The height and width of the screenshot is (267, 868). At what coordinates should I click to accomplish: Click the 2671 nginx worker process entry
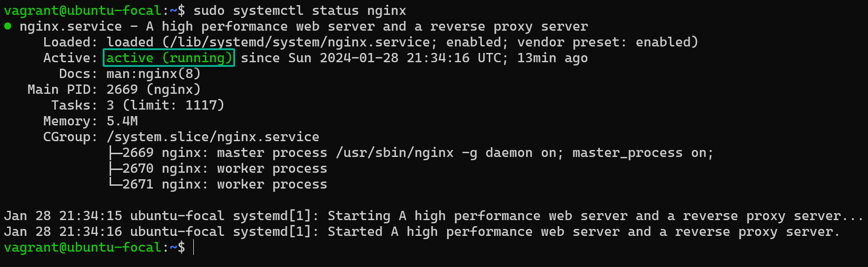[224, 184]
